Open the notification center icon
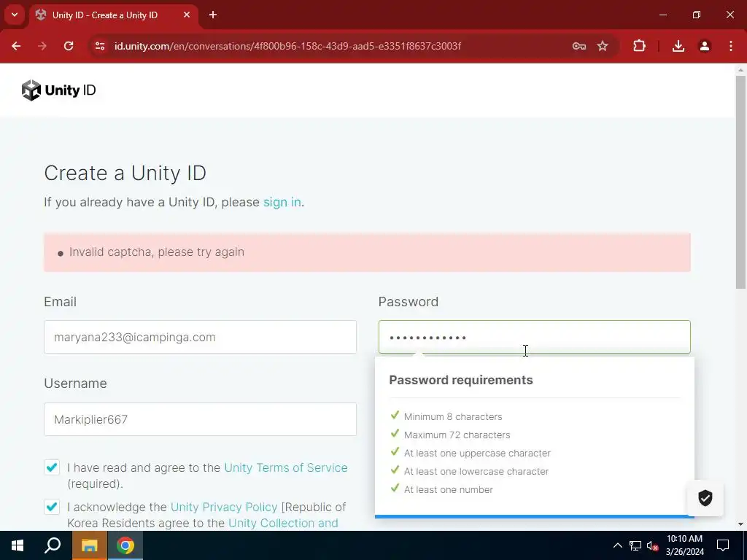 coord(723,545)
